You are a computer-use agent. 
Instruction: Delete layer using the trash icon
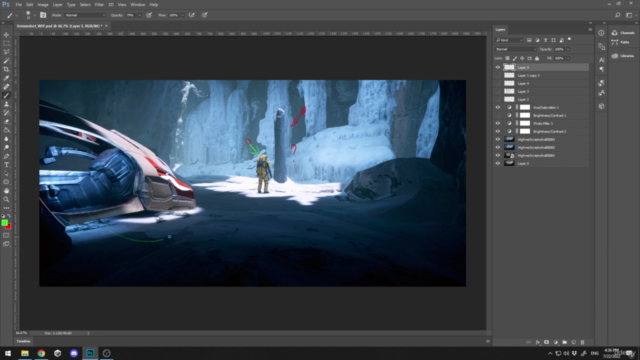(x=582, y=342)
